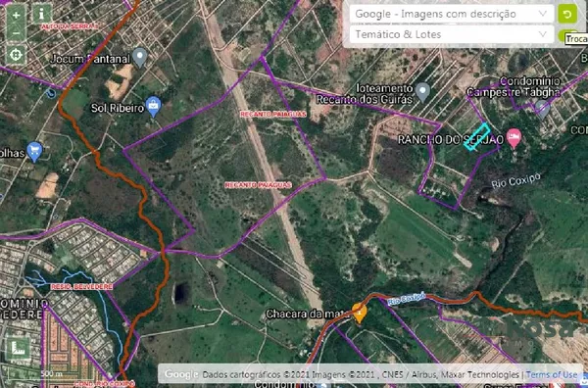
Task: Click the blue shopping cart marker
Action: [34, 152]
